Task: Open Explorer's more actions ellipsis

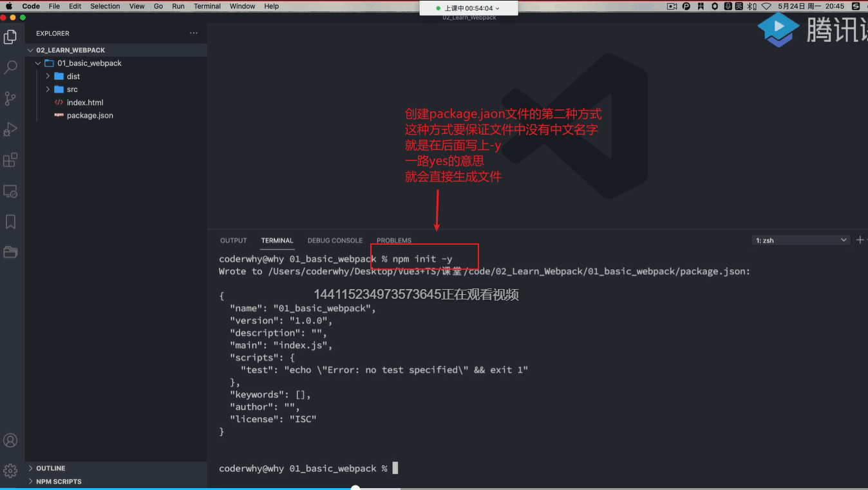Action: [x=194, y=33]
